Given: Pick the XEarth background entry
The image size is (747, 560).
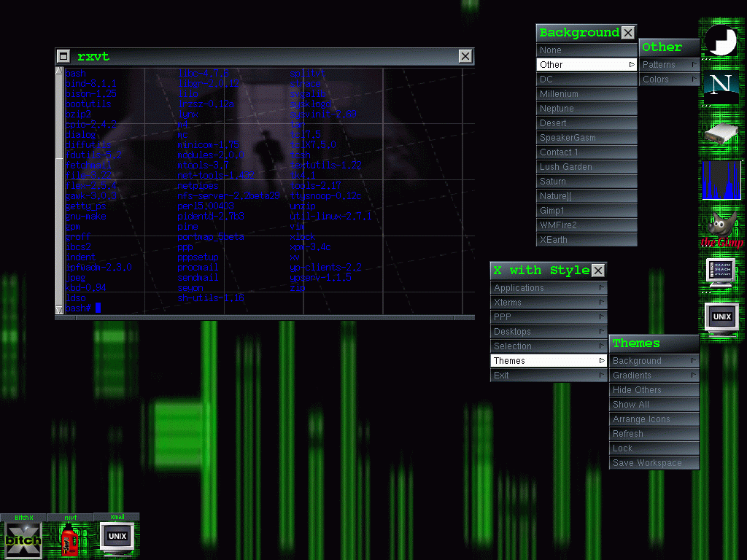Looking at the screenshot, I should 587,240.
